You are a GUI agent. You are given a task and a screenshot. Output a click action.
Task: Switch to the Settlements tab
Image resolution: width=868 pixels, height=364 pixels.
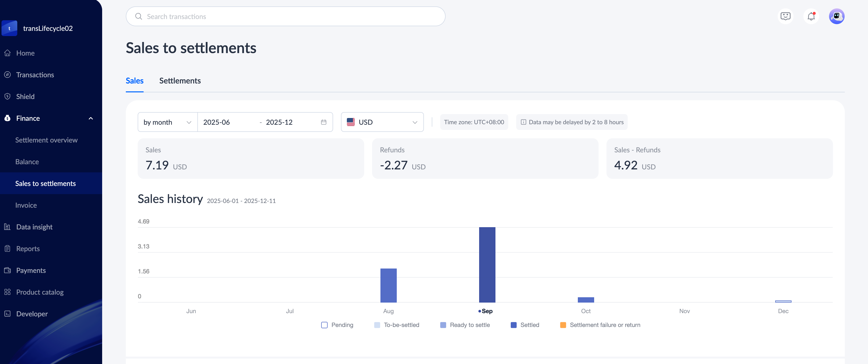pos(180,81)
